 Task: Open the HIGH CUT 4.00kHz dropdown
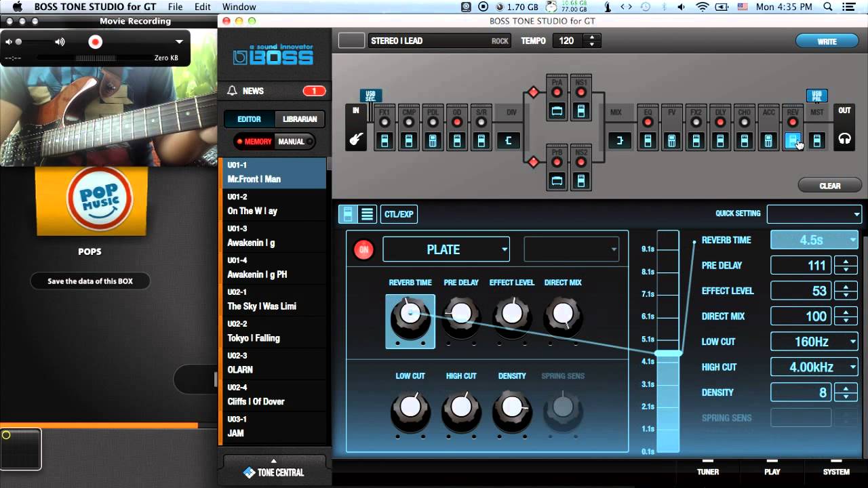coord(814,367)
